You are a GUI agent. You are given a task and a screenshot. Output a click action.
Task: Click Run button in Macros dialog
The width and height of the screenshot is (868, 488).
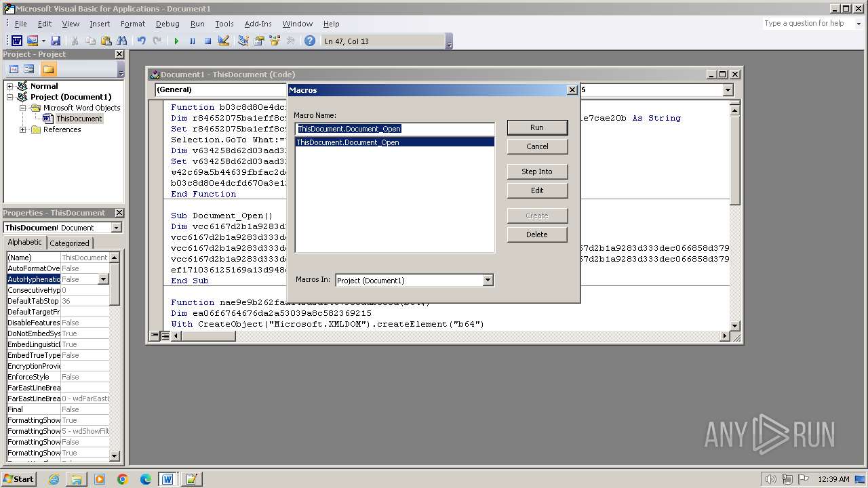[x=537, y=127]
